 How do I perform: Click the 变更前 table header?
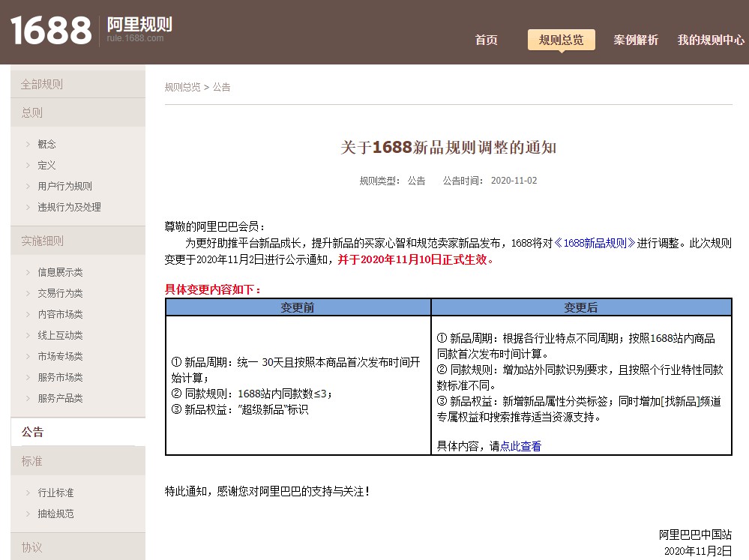coord(298,307)
